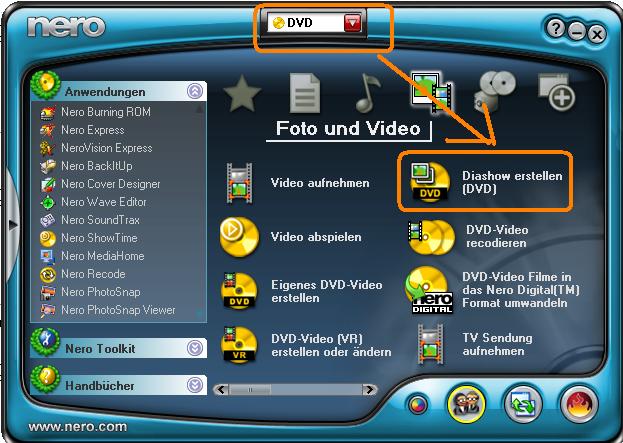This screenshot has width=623, height=443.
Task: Open Nero PhotoSnap Viewer from list
Action: 118,310
